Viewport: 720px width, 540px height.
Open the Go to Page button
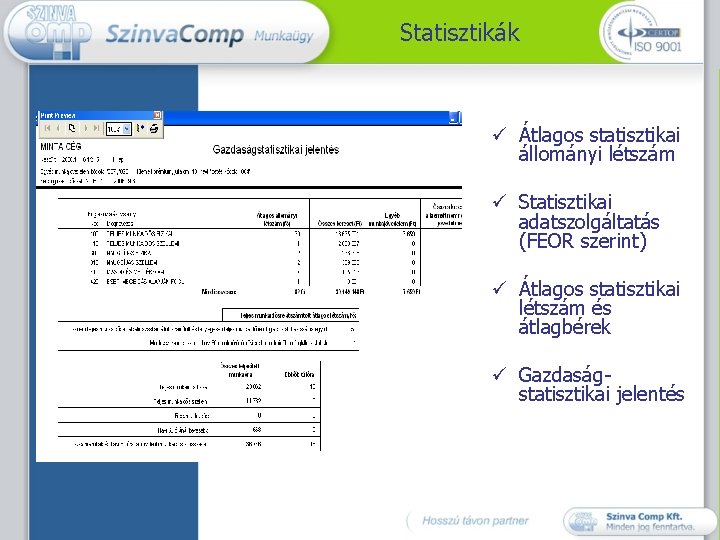[x=72, y=128]
